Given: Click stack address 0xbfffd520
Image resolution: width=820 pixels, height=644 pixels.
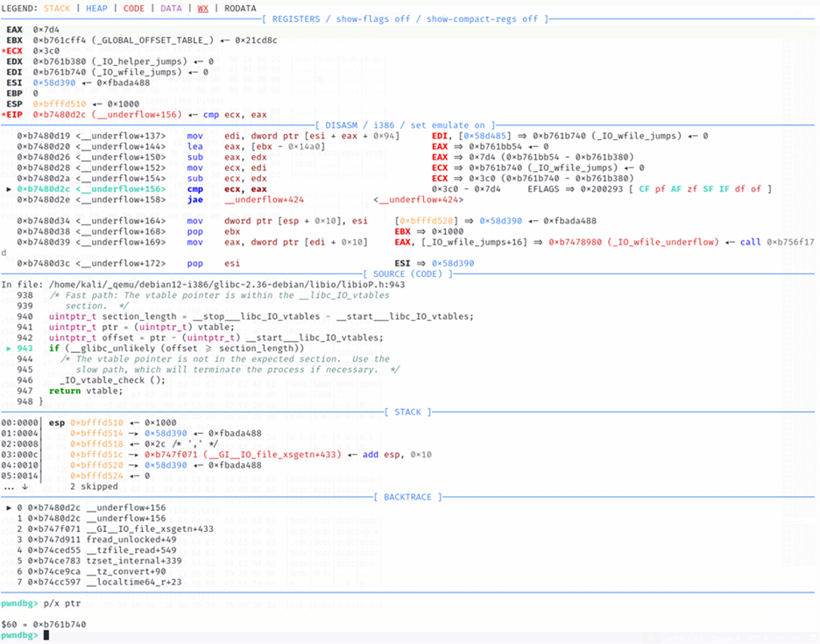Looking at the screenshot, I should 96,465.
